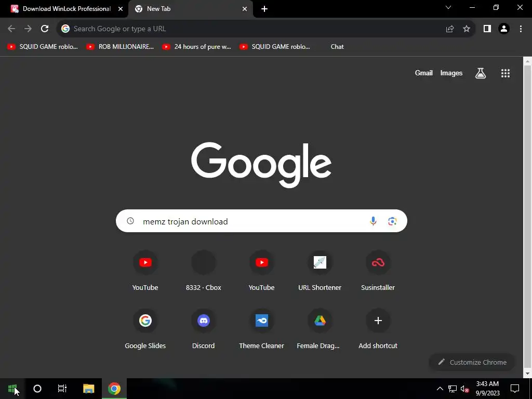Close the New Tab tab
This screenshot has height=399, width=532.
point(245,9)
